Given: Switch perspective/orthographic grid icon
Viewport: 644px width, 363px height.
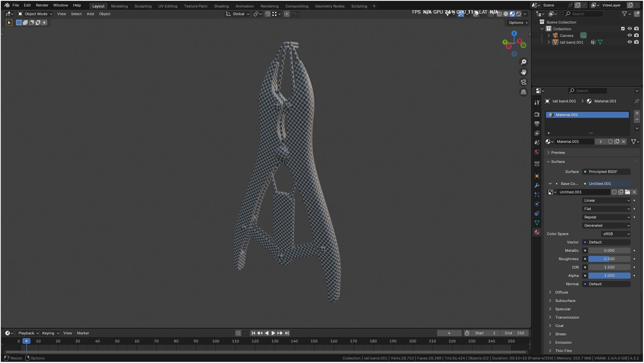Looking at the screenshot, I should click(x=524, y=92).
